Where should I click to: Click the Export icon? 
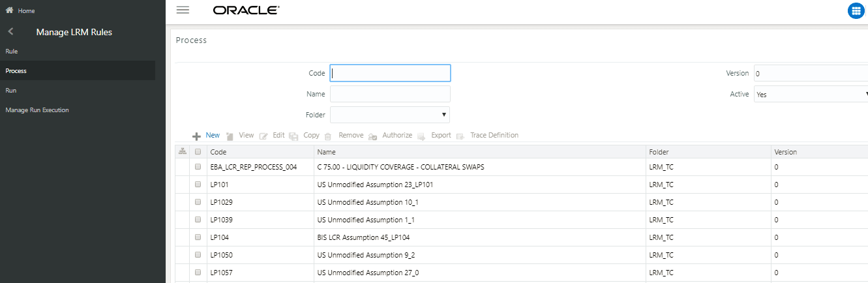tap(421, 136)
